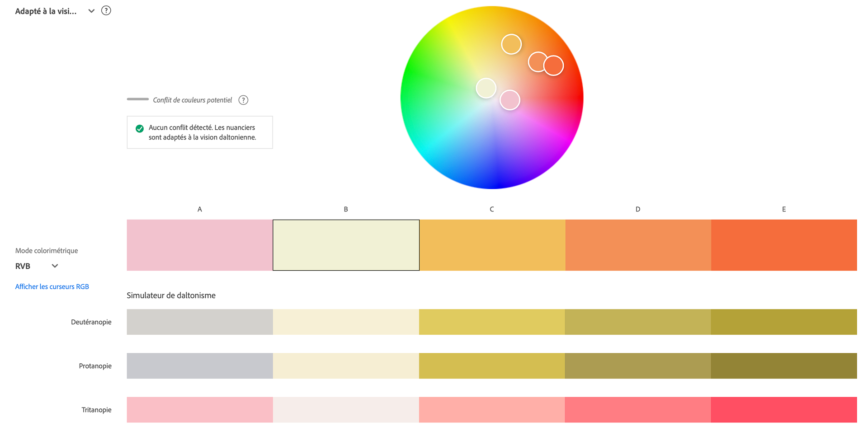Click the outermost red-orange wheel handle
Screen dimensions: 868x436
pos(554,66)
